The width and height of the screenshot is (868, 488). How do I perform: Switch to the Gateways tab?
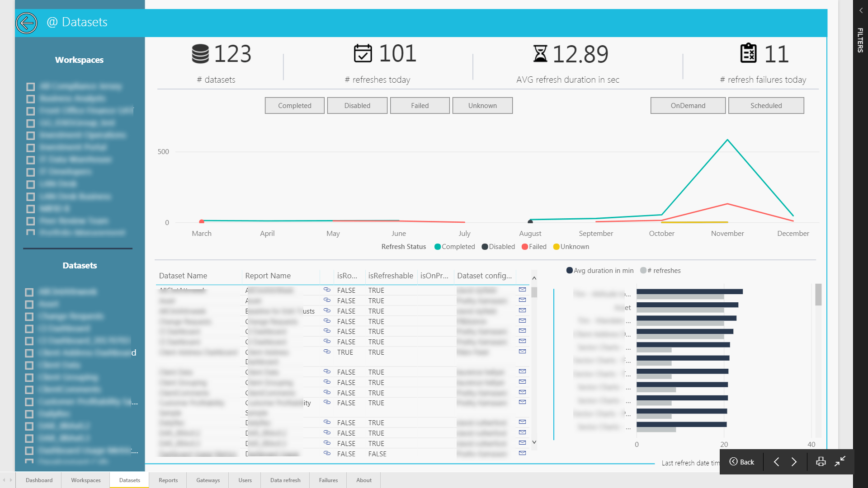point(208,480)
